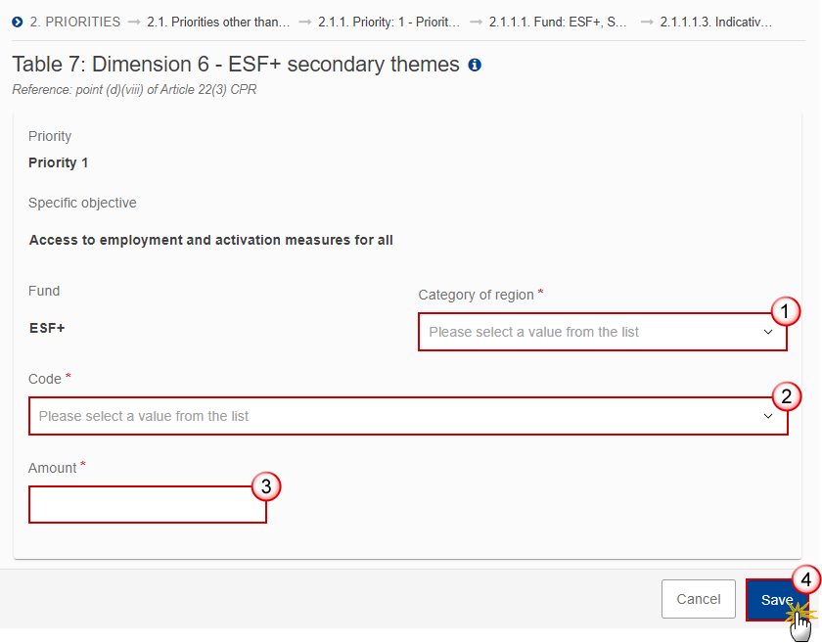Viewport: 822px width, 644px height.
Task: Open the Code dropdown list
Action: (408, 416)
